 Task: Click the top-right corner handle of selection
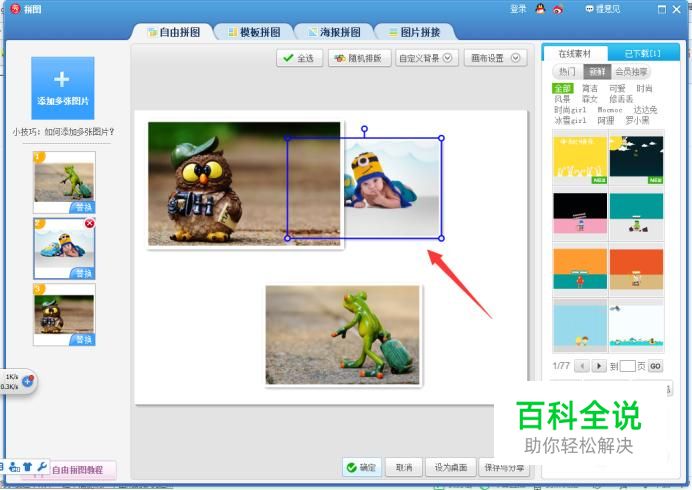click(x=441, y=138)
